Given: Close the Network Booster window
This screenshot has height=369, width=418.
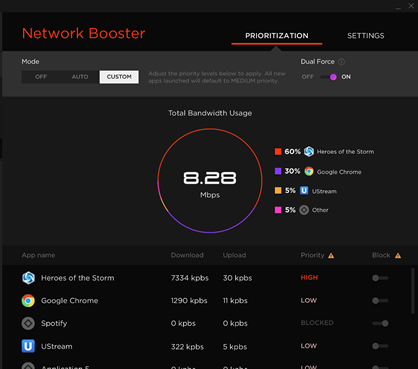Looking at the screenshot, I should (x=411, y=6).
